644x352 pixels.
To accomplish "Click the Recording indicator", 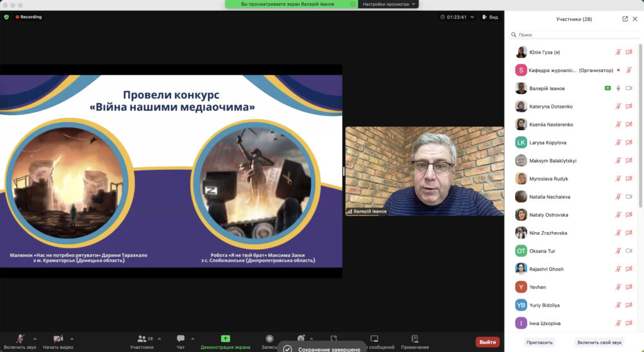I will coord(29,17).
